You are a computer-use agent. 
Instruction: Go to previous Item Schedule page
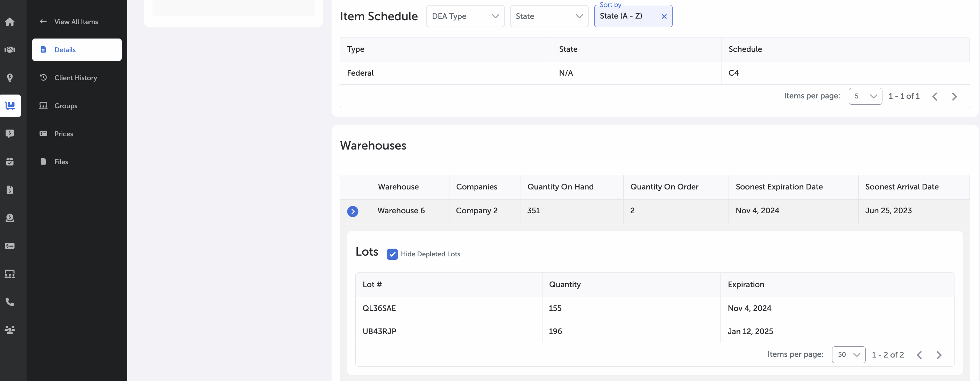(x=935, y=96)
